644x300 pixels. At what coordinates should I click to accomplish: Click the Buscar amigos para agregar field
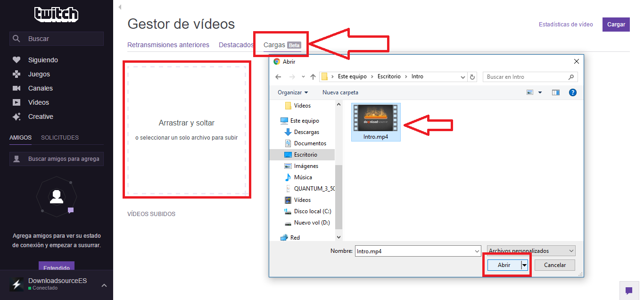pos(57,159)
